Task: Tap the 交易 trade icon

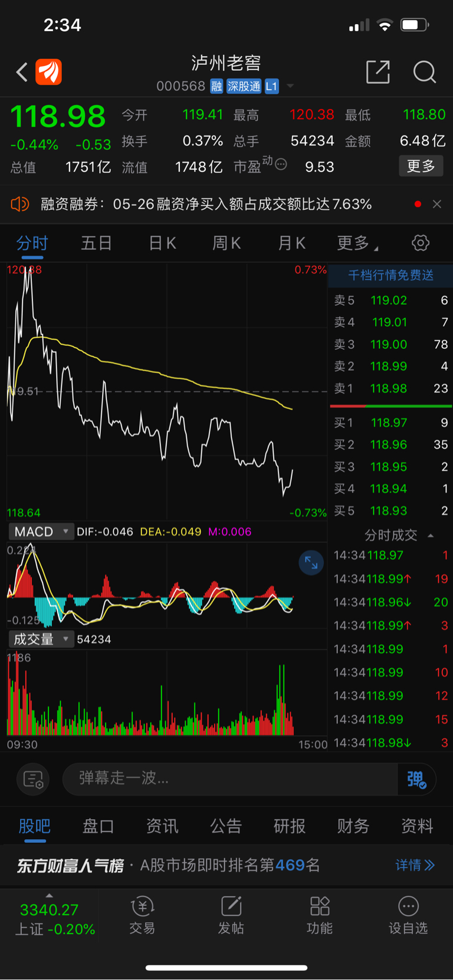Action: [x=142, y=916]
